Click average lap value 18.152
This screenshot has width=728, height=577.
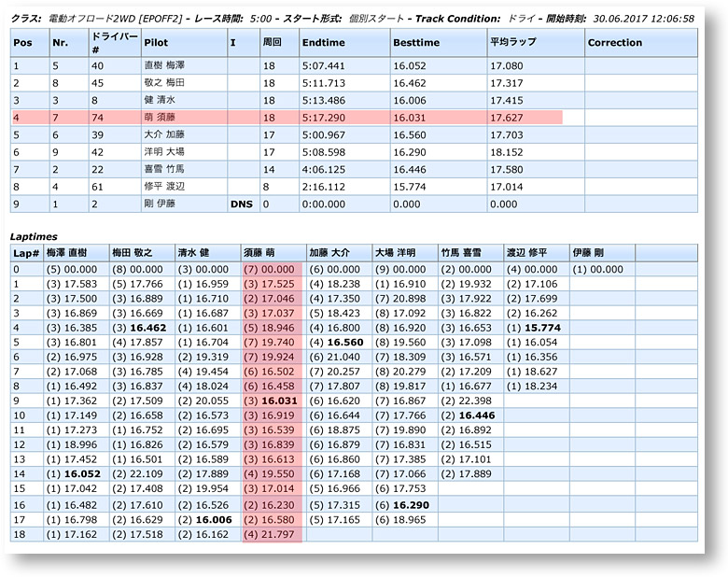(x=507, y=152)
